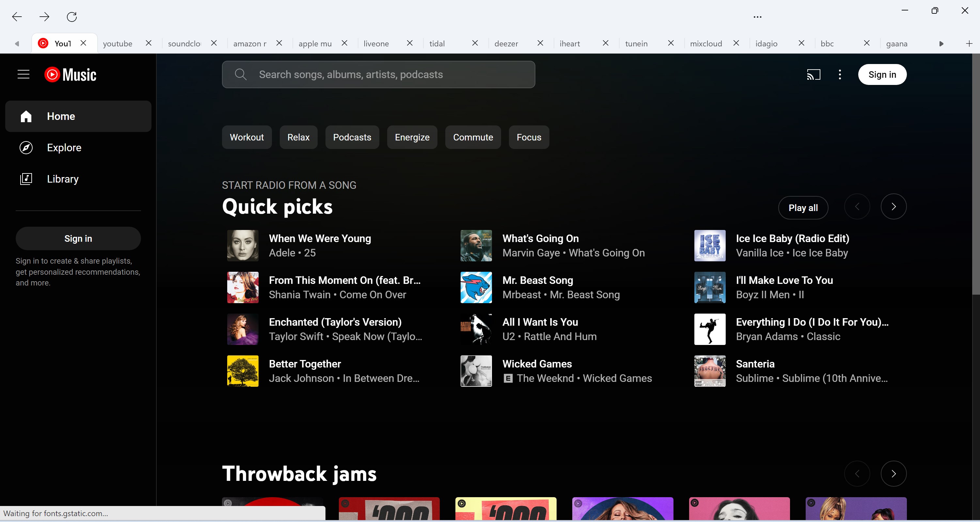
Task: Click the search magnifier icon
Action: [241, 74]
